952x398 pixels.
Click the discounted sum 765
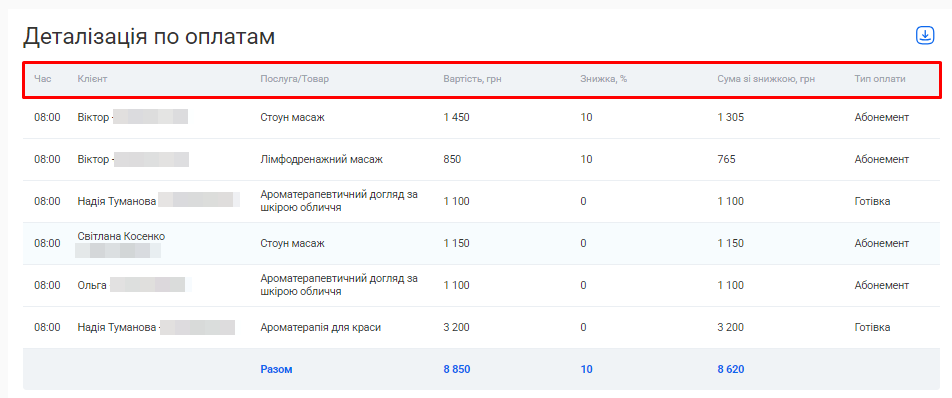[726, 160]
